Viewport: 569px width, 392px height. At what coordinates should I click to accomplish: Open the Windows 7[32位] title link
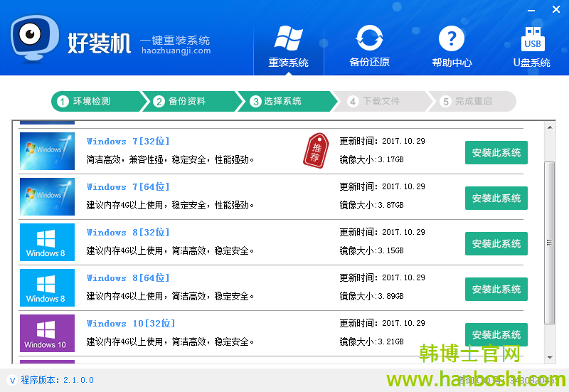tap(128, 141)
